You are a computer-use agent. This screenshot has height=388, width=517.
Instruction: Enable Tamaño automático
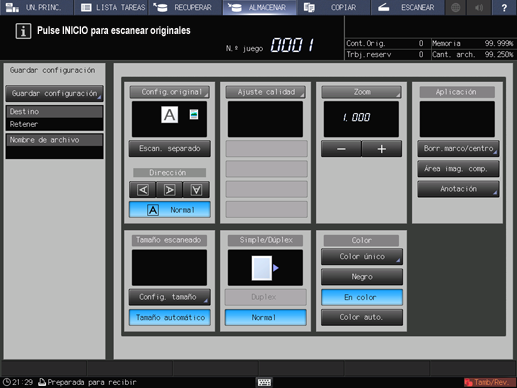[x=170, y=317]
